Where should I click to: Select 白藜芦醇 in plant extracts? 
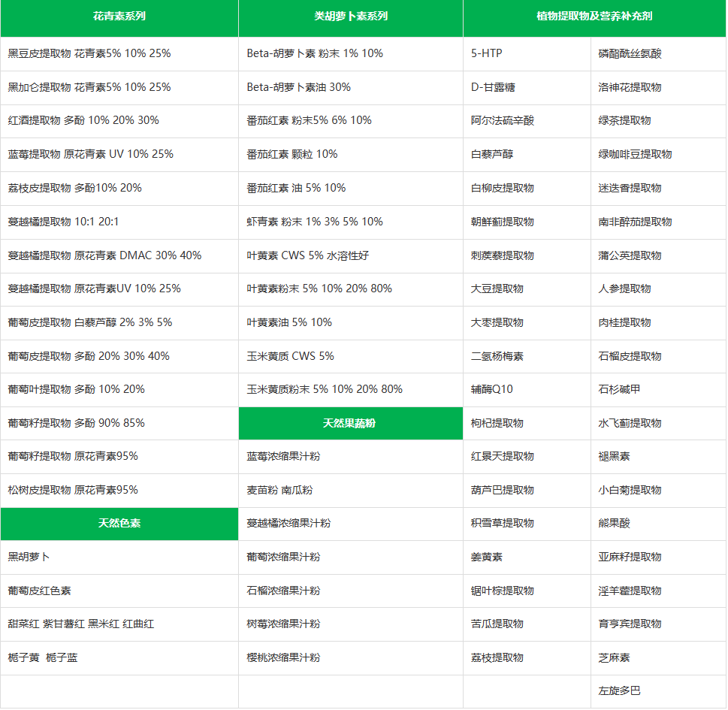coord(492,155)
